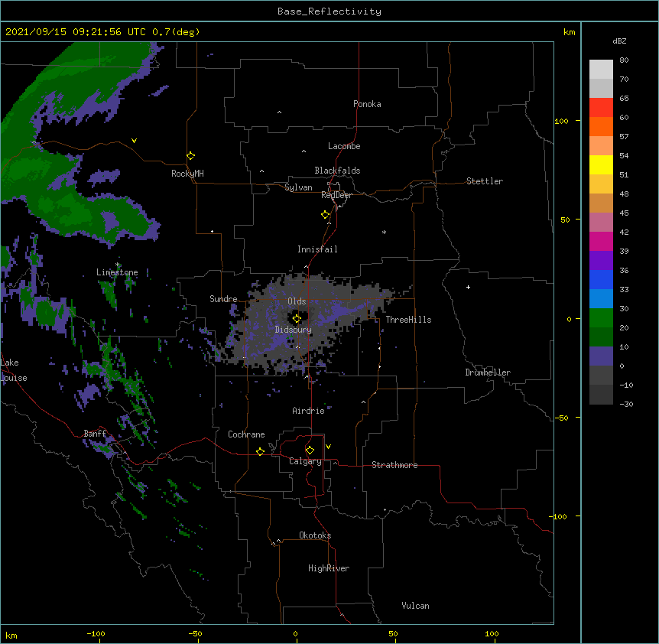Click the -100 tick on bottom axis
Screen dimensions: 659x644
[96, 633]
